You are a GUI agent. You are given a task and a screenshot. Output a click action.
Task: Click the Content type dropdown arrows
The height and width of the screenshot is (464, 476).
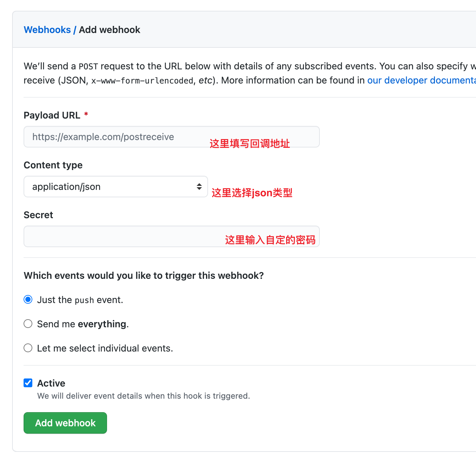pos(199,187)
